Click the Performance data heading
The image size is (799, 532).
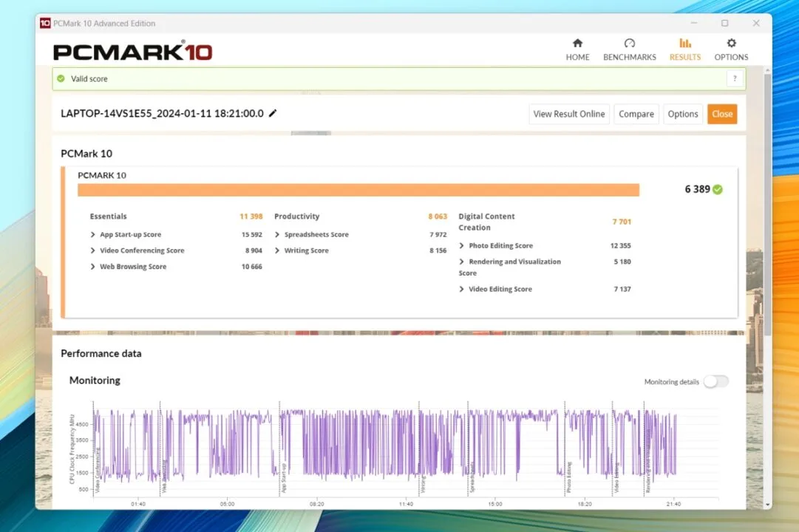101,353
